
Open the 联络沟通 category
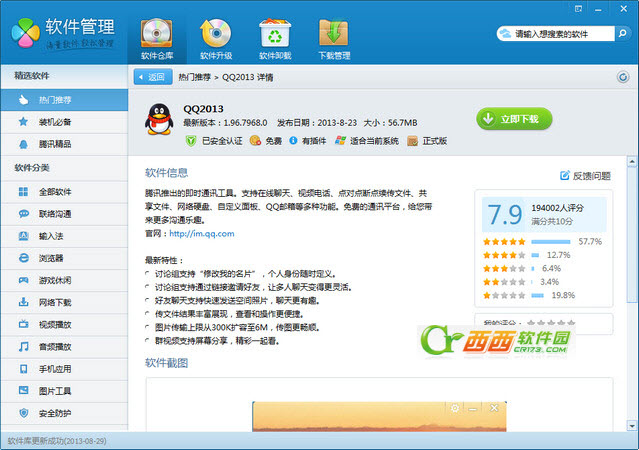64,214
